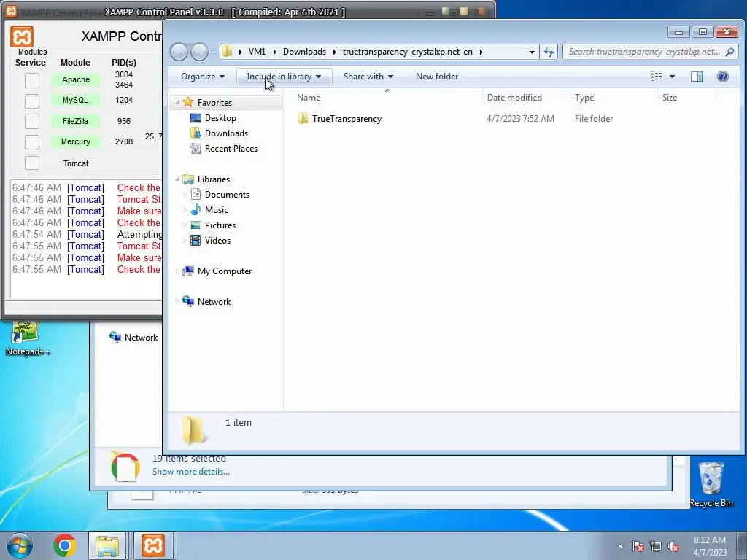
Task: Click the XAMPP taskbar icon
Action: tap(153, 545)
